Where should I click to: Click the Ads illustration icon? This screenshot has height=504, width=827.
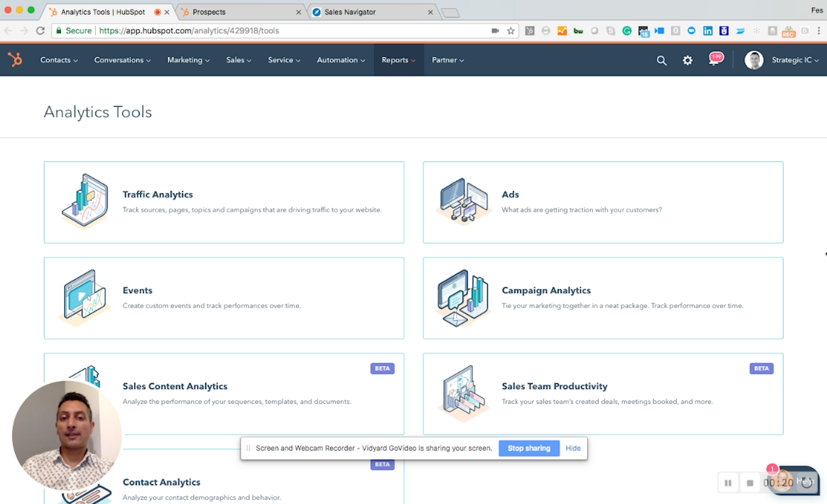[x=463, y=201]
